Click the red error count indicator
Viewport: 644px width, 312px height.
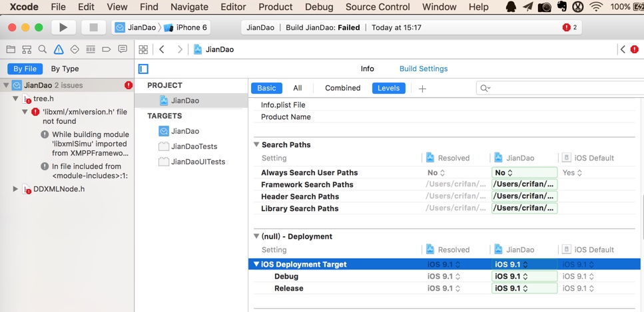coord(569,27)
